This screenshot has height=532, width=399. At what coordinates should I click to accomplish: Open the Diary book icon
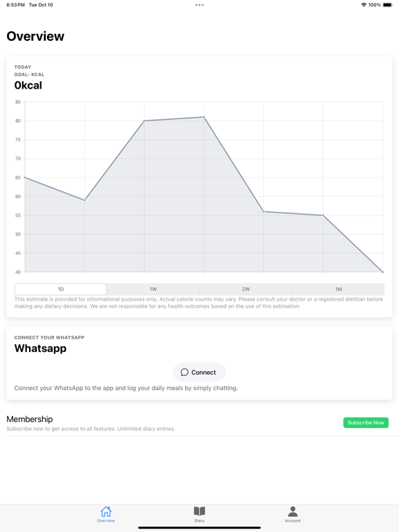point(199,511)
